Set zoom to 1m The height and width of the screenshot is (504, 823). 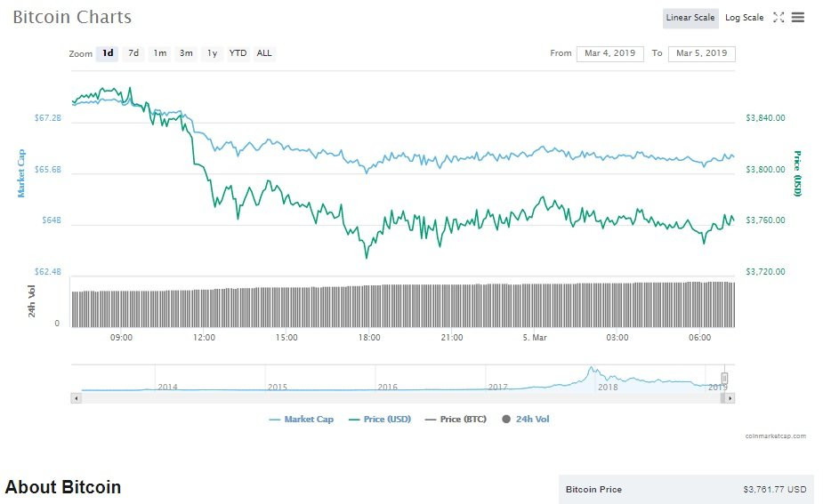click(x=160, y=53)
